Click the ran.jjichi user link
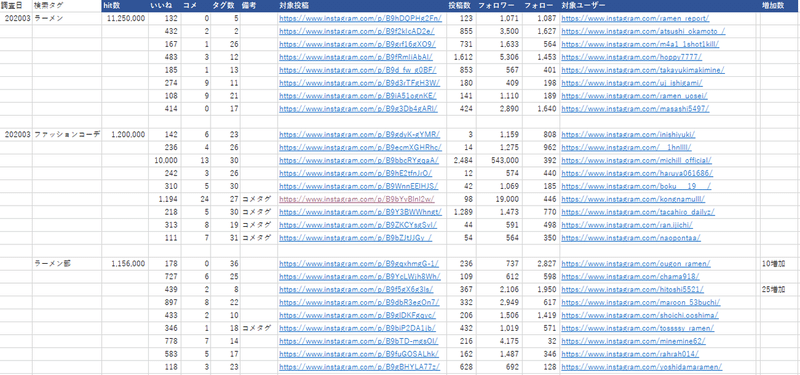800x375 pixels. (x=627, y=224)
